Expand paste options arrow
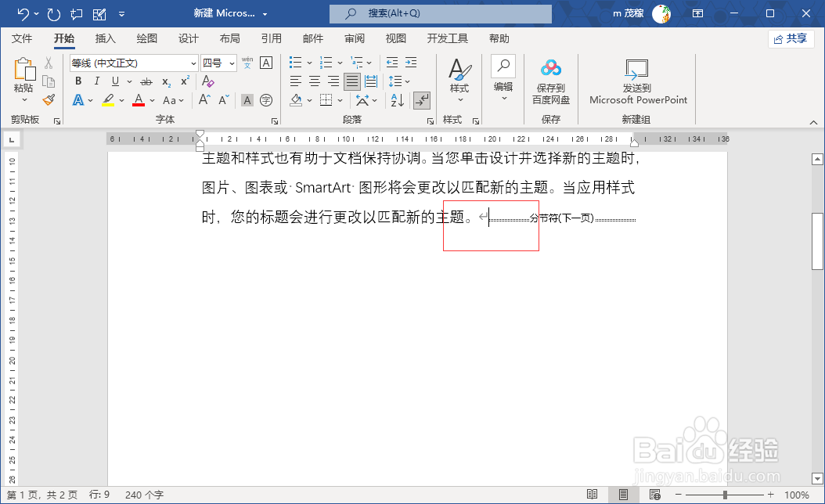 click(24, 100)
